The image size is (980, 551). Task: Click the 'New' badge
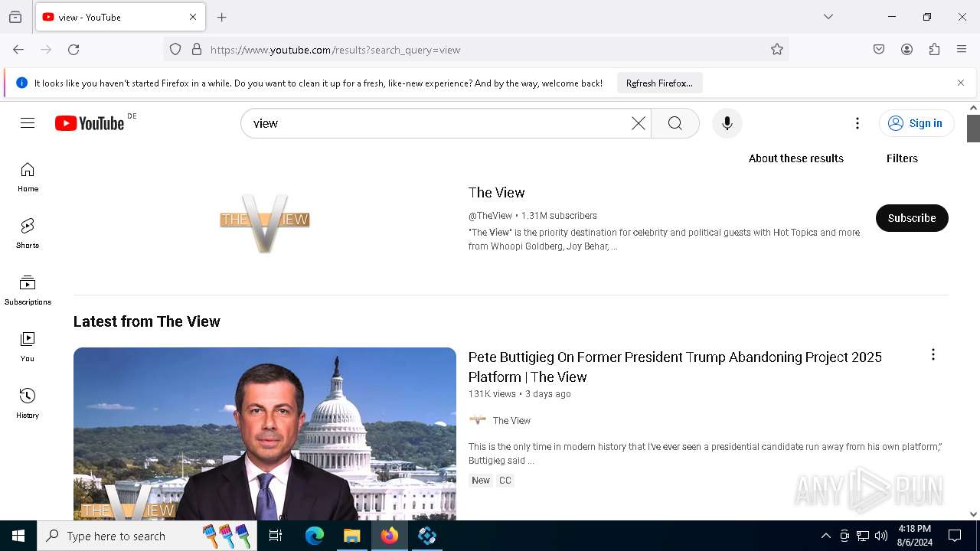(481, 481)
